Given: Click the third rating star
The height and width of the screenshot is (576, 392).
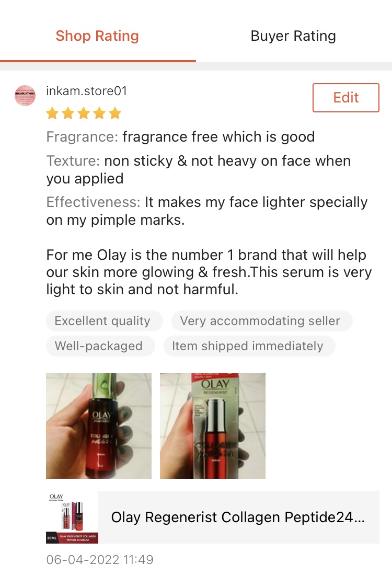Looking at the screenshot, I should (x=84, y=113).
